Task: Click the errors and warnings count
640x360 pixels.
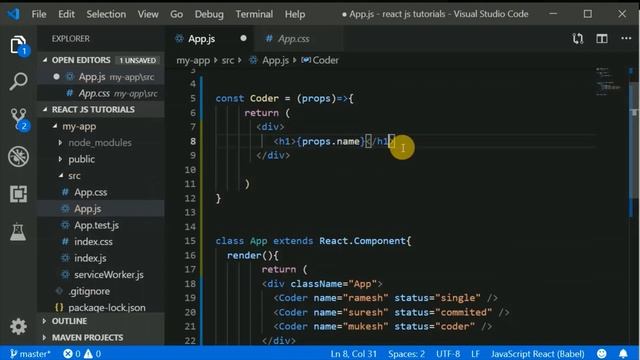Action: 82,353
